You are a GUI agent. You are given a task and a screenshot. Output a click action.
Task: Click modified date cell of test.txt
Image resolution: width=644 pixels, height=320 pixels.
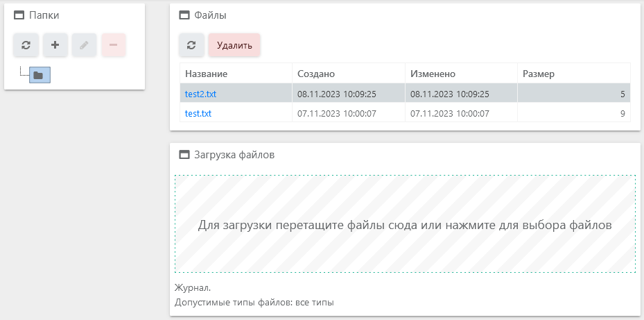click(450, 113)
